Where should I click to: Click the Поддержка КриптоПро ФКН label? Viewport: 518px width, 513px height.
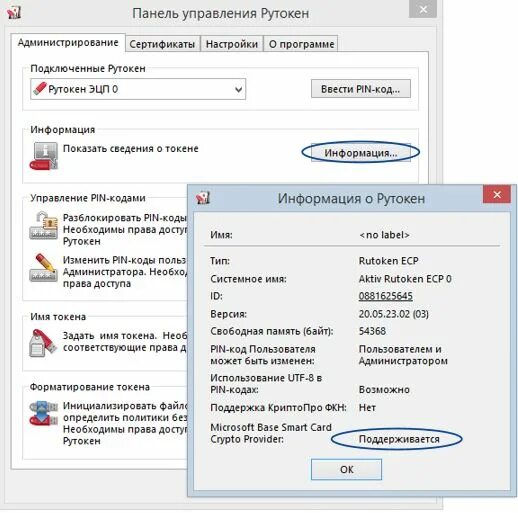[278, 407]
